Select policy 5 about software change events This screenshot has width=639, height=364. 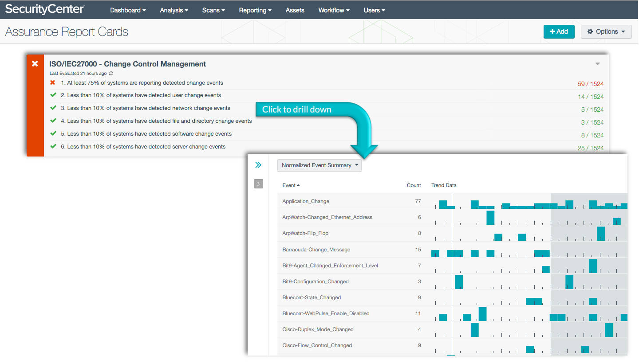[146, 134]
